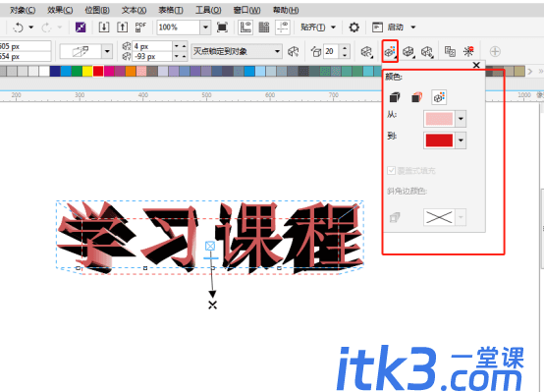Pick the dark navy blue swatch in the palette

click(x=55, y=71)
